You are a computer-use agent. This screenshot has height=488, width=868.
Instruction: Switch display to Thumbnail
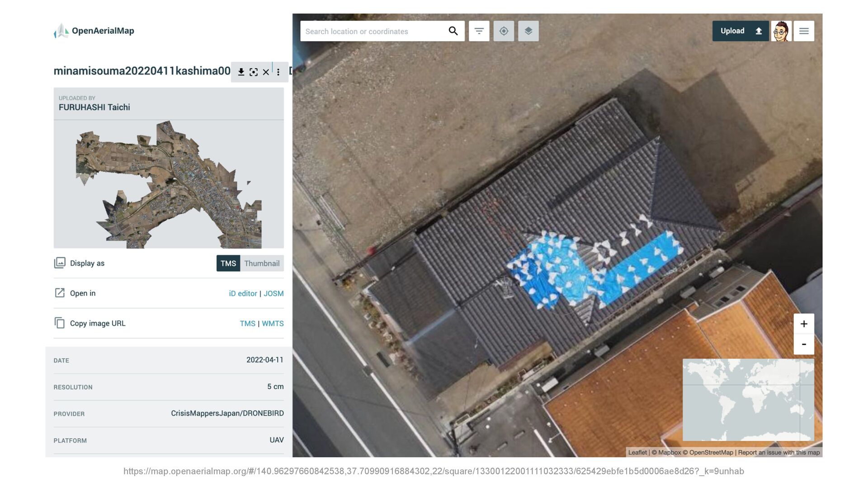[262, 263]
